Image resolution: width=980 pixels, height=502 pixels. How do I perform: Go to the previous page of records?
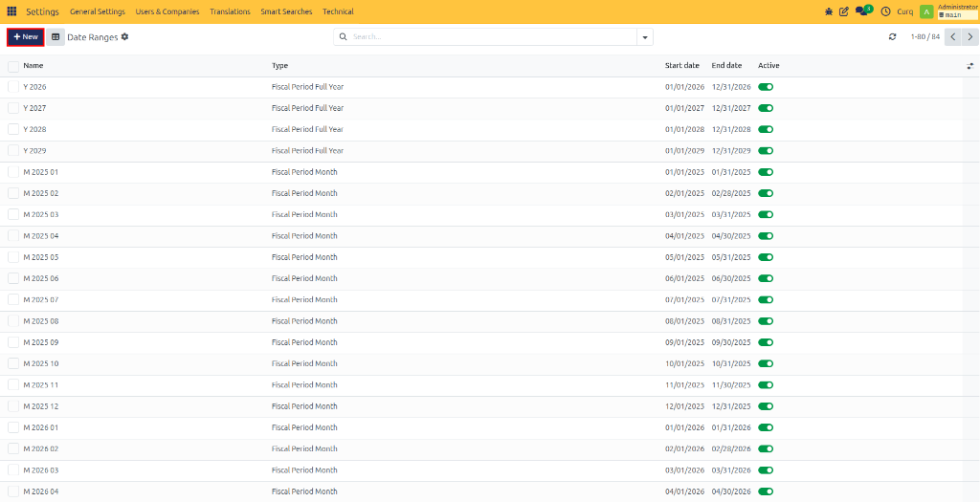(953, 37)
